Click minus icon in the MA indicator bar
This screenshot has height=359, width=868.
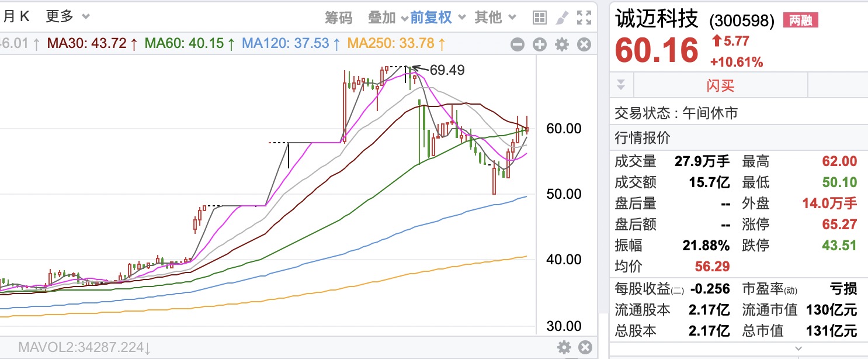[517, 44]
